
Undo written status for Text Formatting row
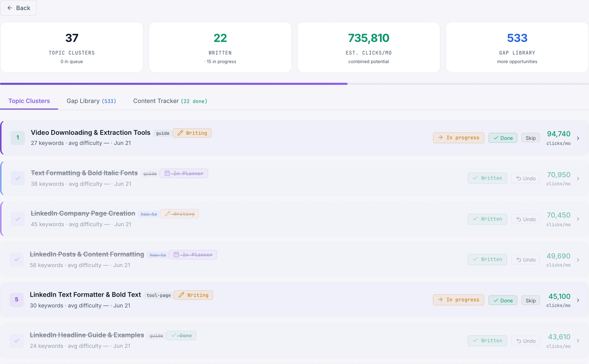(x=526, y=178)
